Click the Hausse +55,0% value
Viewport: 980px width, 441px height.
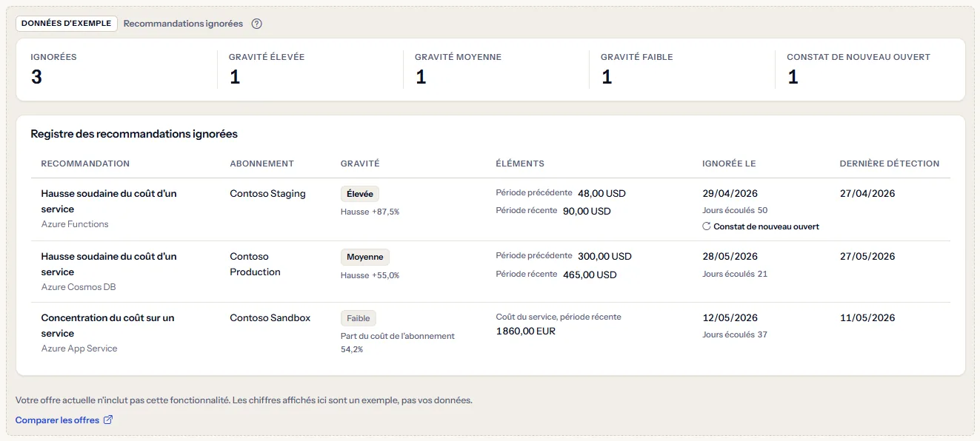point(370,275)
